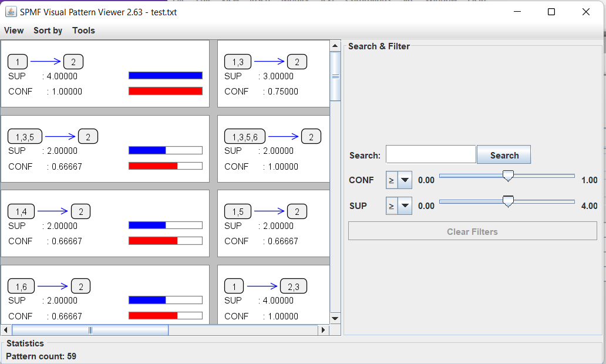Click the CONF slider thumb
The image size is (606, 364).
click(x=509, y=176)
